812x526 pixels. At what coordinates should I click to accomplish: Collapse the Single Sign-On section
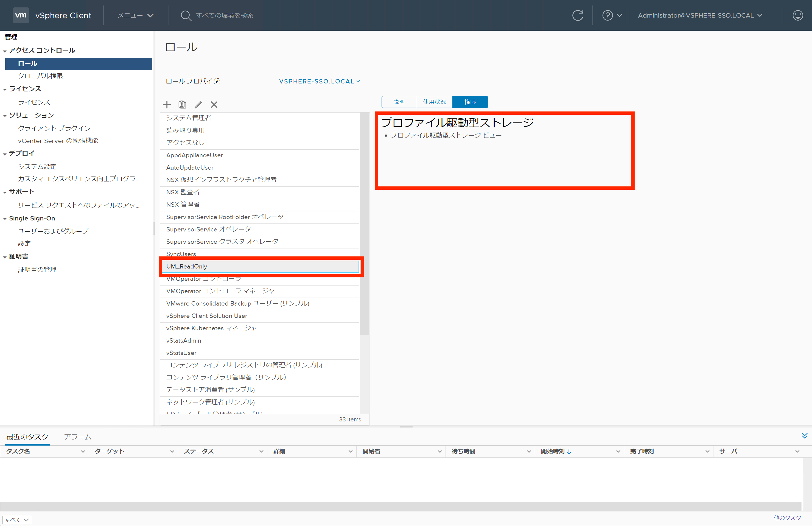(5, 219)
